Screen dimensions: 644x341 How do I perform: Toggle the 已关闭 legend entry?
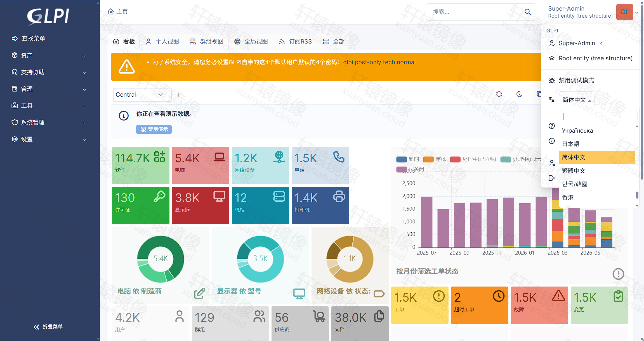[410, 169]
